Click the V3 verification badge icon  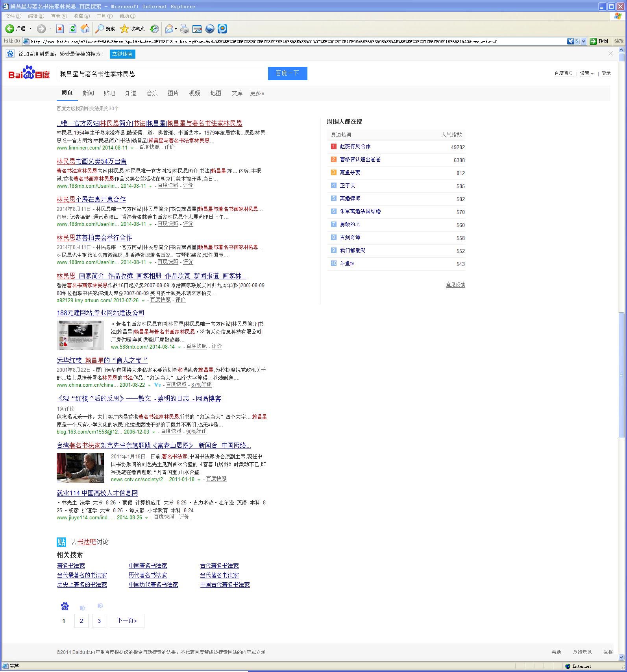(157, 385)
